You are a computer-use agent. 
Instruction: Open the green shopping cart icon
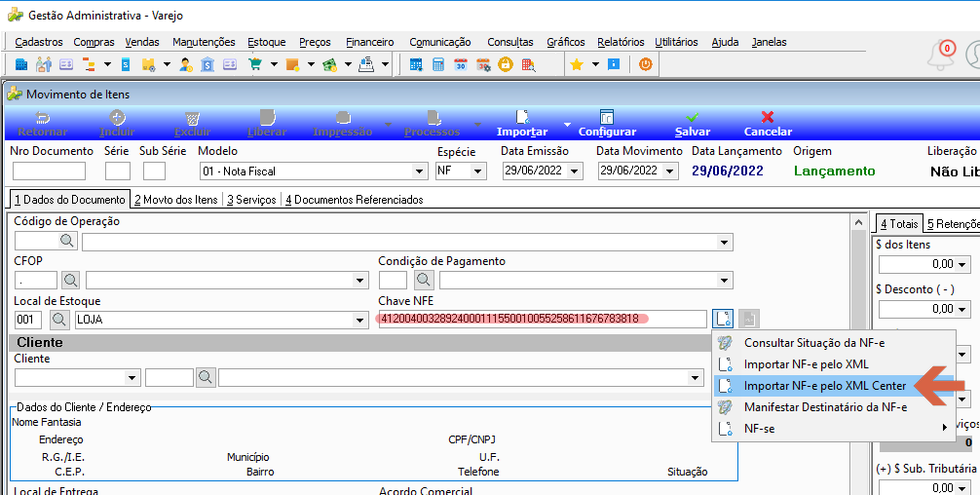(255, 64)
